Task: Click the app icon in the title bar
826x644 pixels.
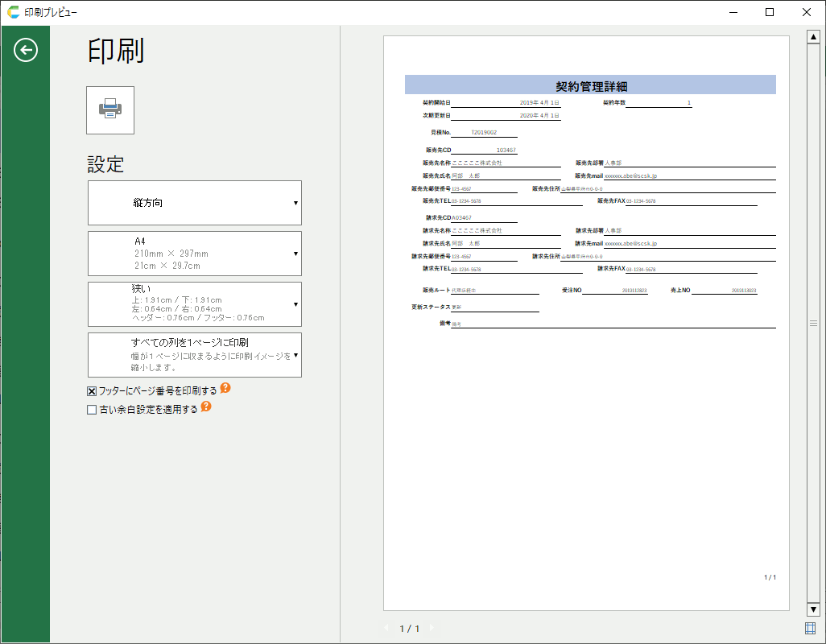Action: pyautogui.click(x=13, y=12)
